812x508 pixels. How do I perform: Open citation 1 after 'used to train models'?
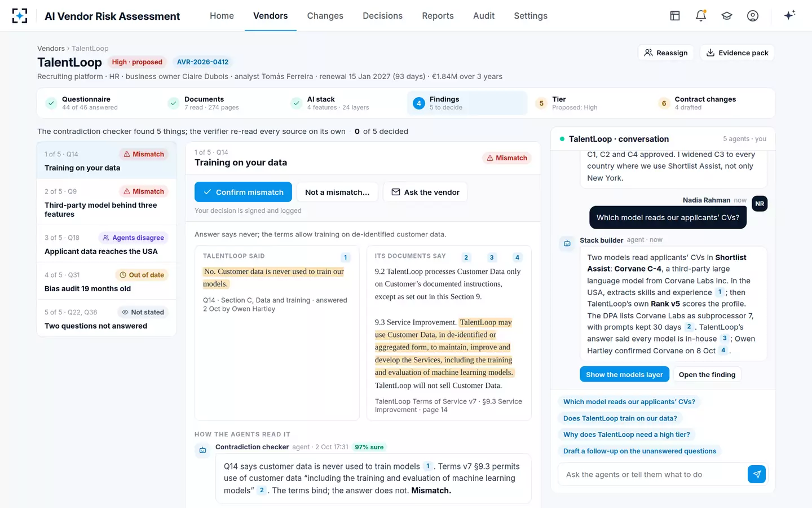pyautogui.click(x=428, y=466)
